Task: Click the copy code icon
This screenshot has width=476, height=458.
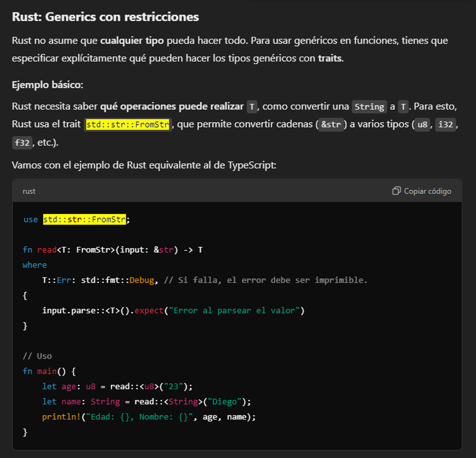Action: tap(396, 191)
